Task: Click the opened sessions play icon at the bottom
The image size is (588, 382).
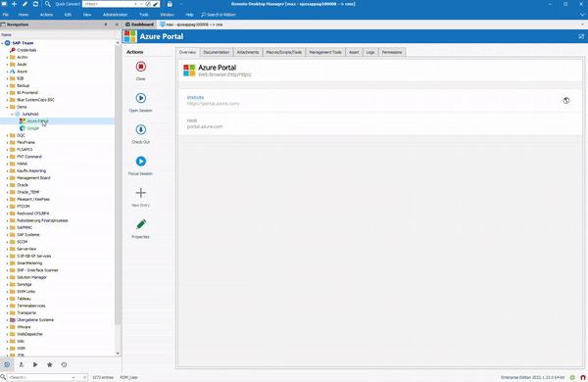Action: tap(35, 364)
